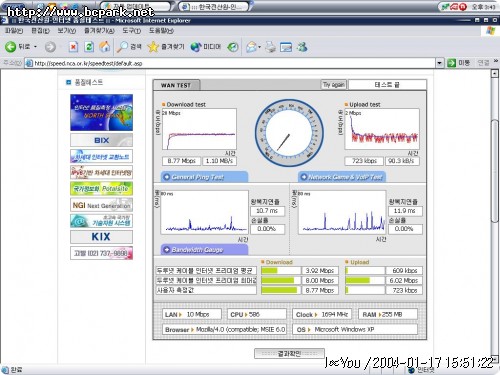Image resolution: width=500 pixels, height=375 pixels.
Task: Stop page loading with red X icon
Action: [73, 47]
